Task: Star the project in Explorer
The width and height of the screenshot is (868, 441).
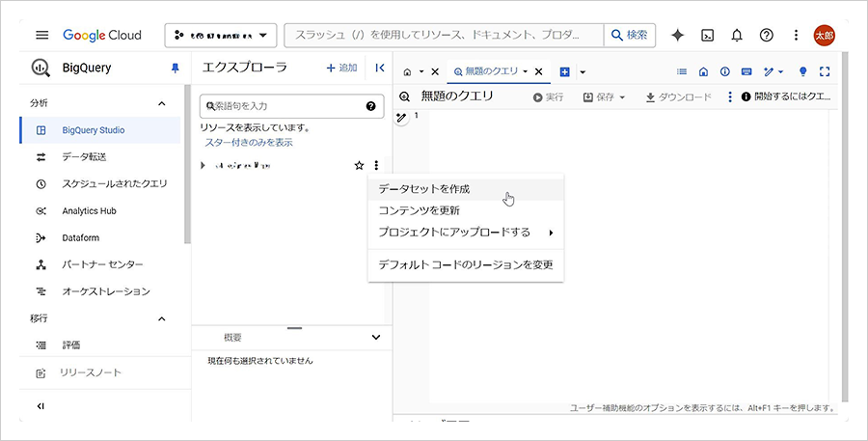Action: [359, 165]
